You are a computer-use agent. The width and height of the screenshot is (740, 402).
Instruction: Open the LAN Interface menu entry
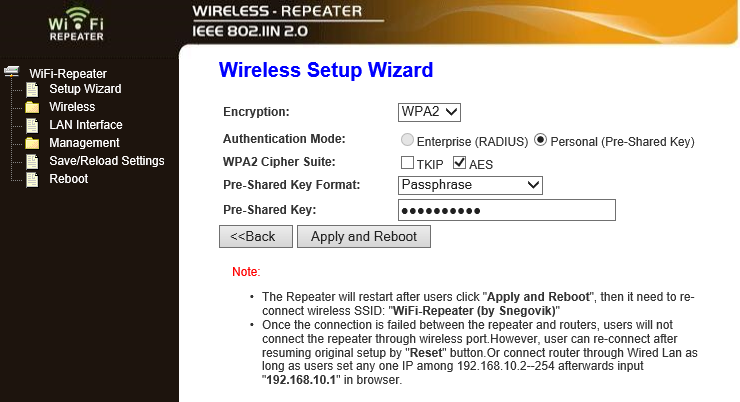coord(86,125)
